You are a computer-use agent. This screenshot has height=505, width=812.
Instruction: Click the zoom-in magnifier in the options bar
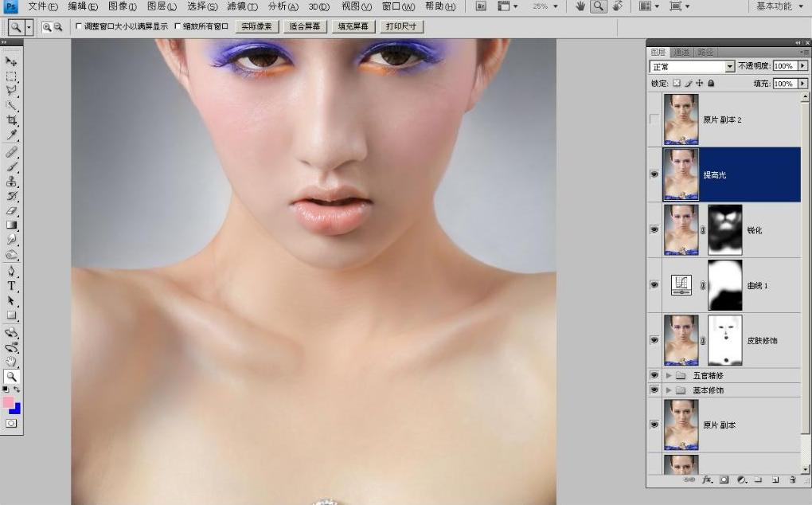coord(47,27)
